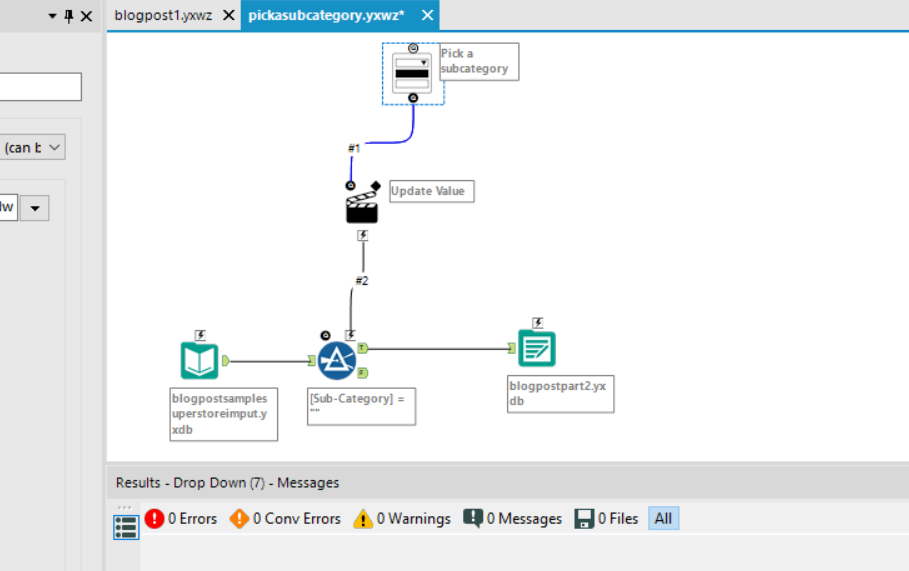The image size is (909, 571).
Task: Toggle the 0 Warnings filter
Action: (x=402, y=518)
